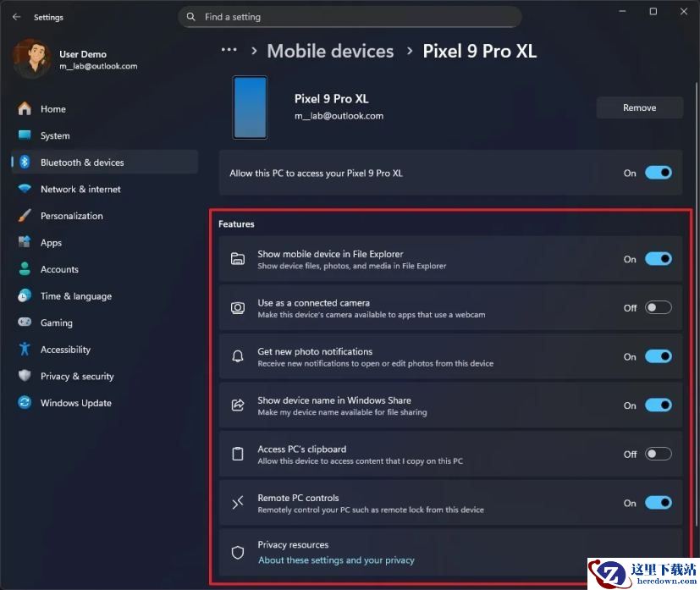Click the Find a setting search field
The height and width of the screenshot is (590, 700).
point(350,17)
